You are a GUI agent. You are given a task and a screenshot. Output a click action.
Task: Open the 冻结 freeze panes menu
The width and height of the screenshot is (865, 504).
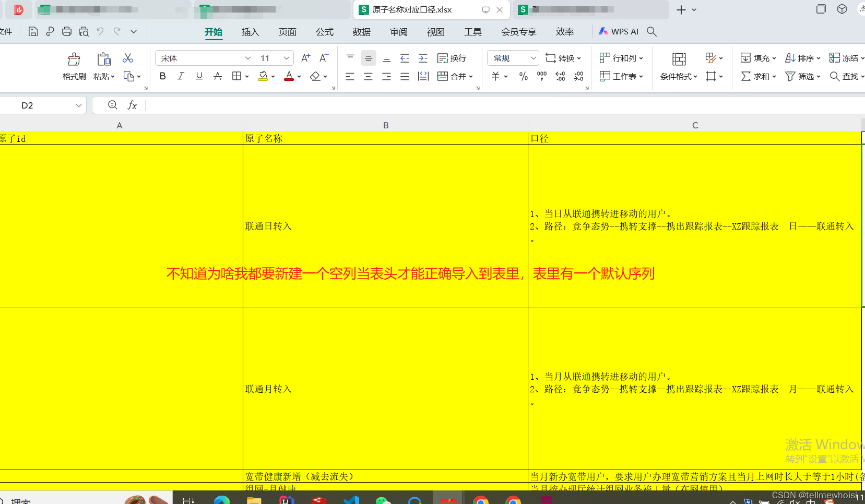847,58
